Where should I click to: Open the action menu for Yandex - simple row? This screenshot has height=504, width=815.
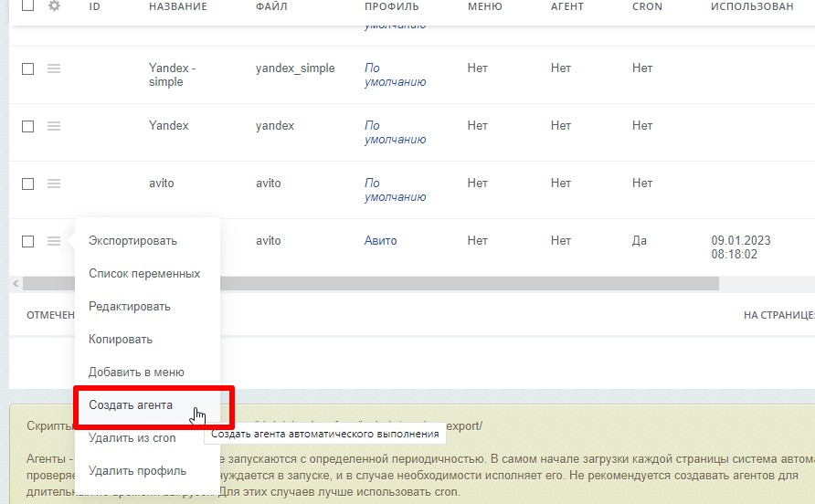tap(54, 68)
